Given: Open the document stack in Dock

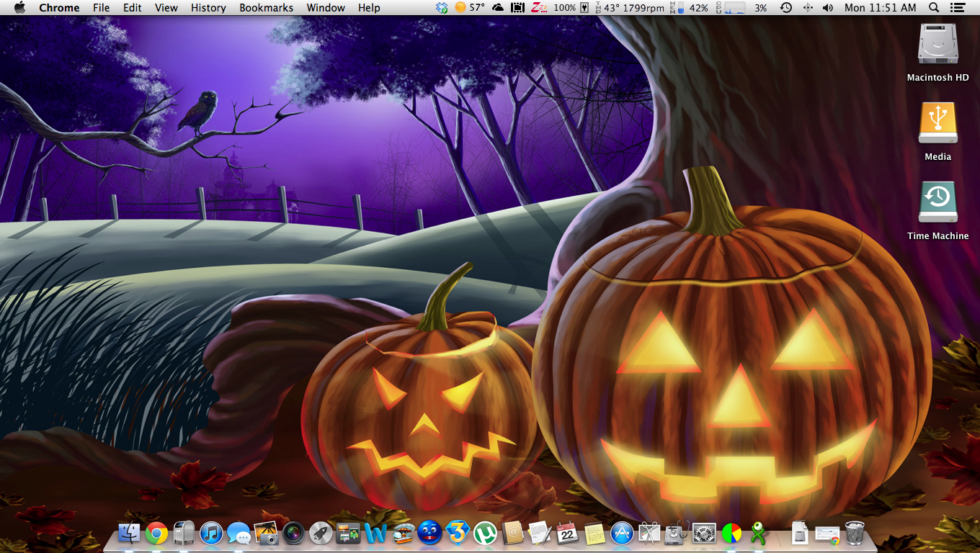Looking at the screenshot, I should 800,534.
